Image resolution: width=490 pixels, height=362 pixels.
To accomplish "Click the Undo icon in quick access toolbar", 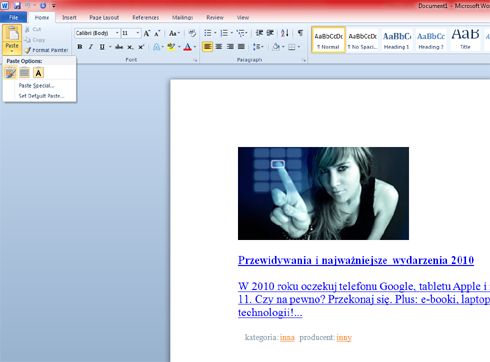I will click(x=28, y=5).
